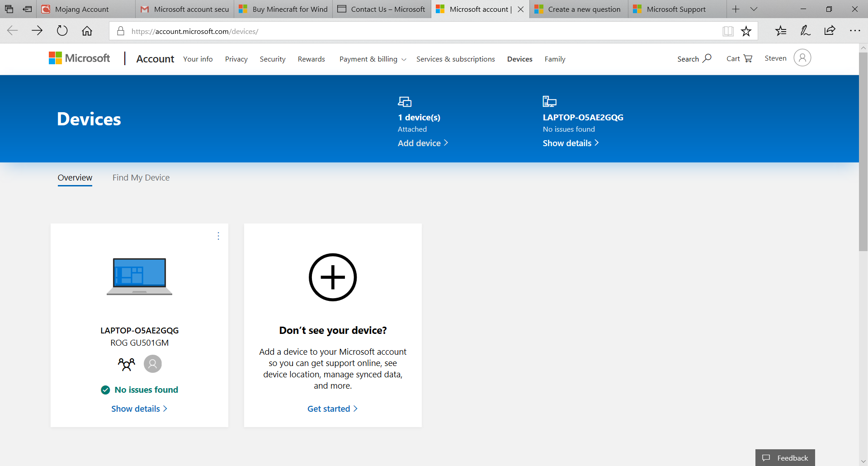Open the laptop card three-dot menu
Screen dimensions: 868x466
tap(218, 236)
